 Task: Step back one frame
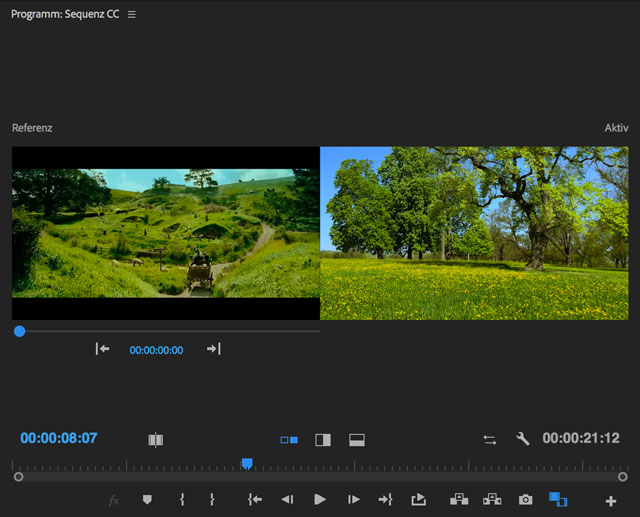tap(287, 499)
